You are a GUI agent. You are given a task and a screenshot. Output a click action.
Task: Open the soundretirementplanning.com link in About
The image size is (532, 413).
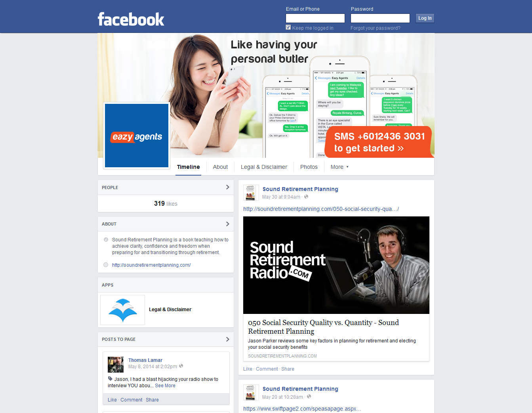point(151,265)
